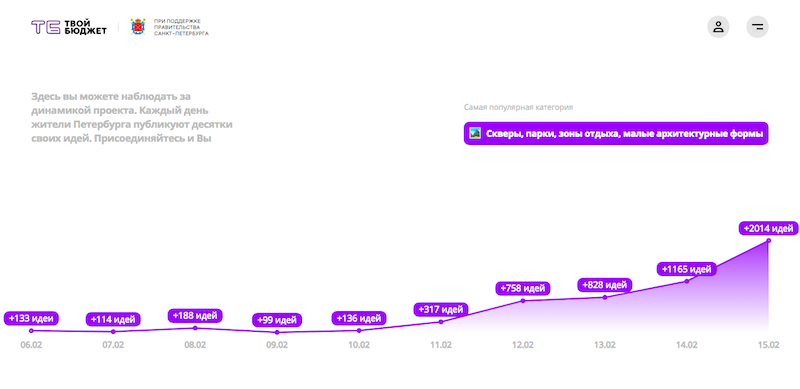
Task: Open the hamburger menu icon
Action: tap(758, 27)
